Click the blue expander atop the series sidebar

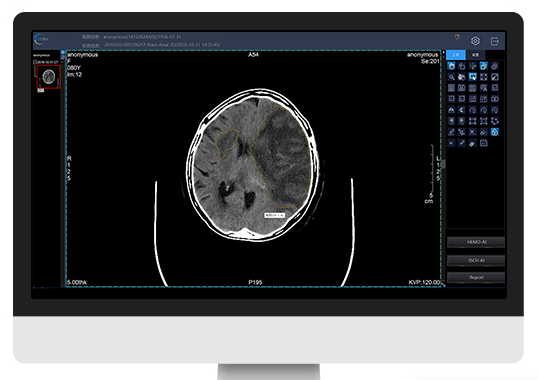point(63,52)
